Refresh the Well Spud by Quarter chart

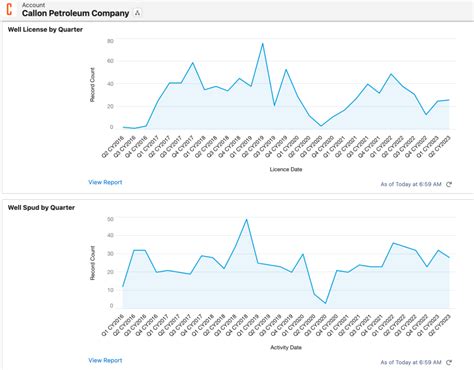(x=449, y=362)
